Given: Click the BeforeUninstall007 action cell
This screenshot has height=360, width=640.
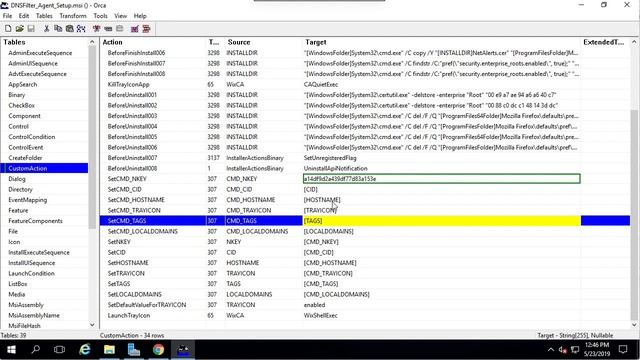Looking at the screenshot, I should click(132, 158).
